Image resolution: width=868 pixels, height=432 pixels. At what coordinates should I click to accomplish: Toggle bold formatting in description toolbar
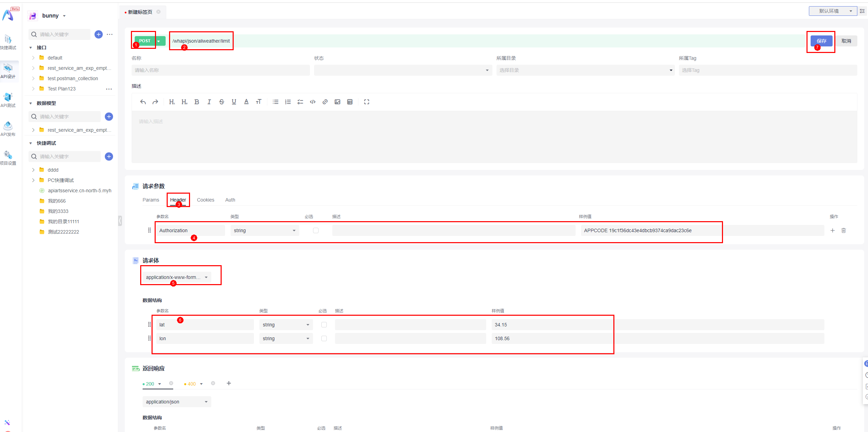coord(197,102)
